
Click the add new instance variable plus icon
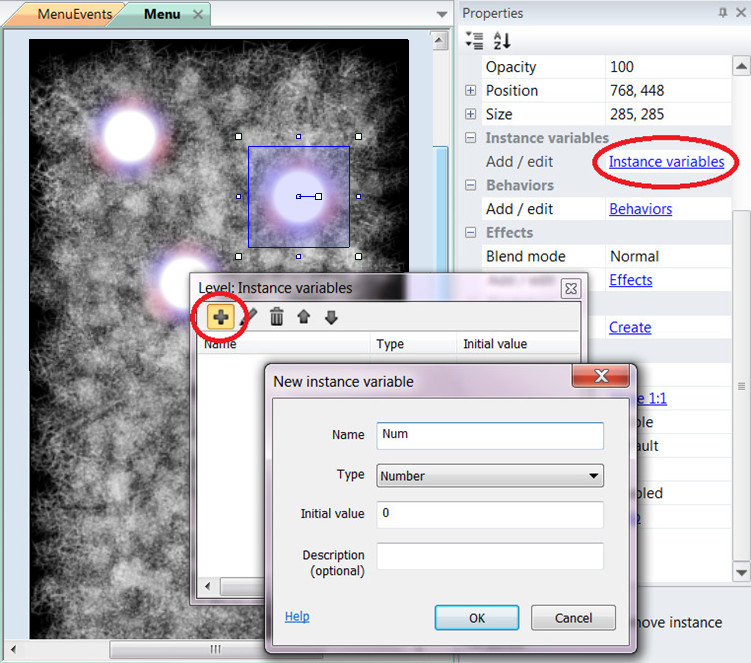[220, 317]
